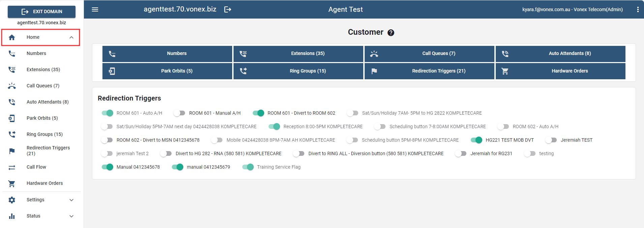The image size is (644, 228).
Task: Click the Park Orbits sidebar icon
Action: 12,118
